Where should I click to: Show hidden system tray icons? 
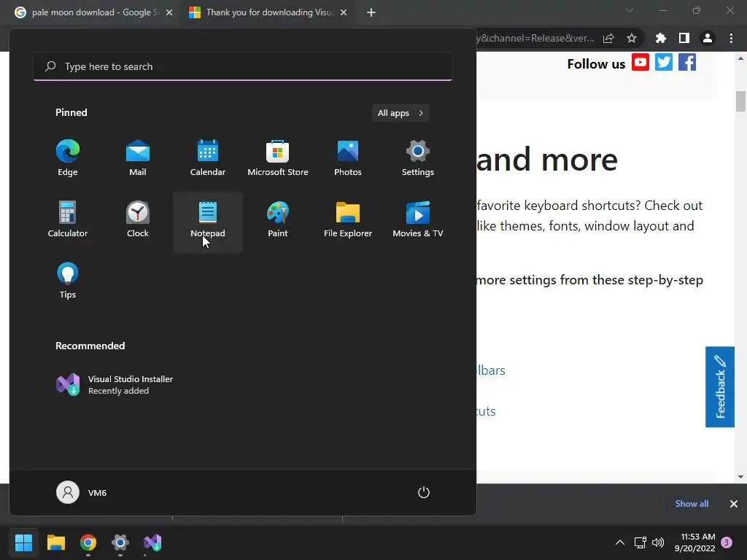point(620,542)
